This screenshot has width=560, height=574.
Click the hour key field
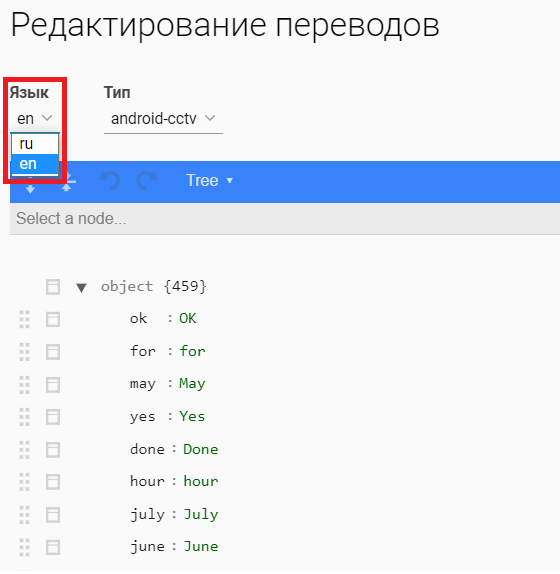tap(147, 481)
